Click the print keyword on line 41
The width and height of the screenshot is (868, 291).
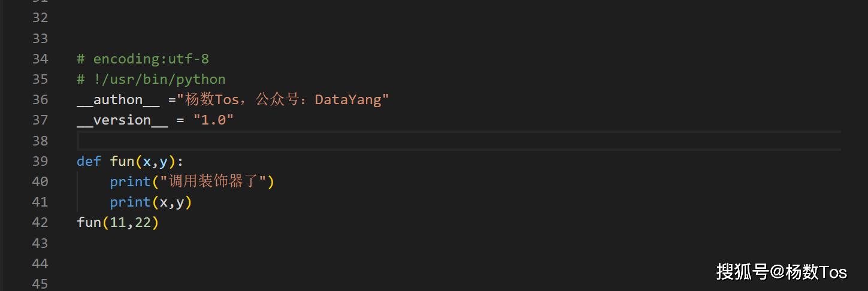[x=130, y=202]
